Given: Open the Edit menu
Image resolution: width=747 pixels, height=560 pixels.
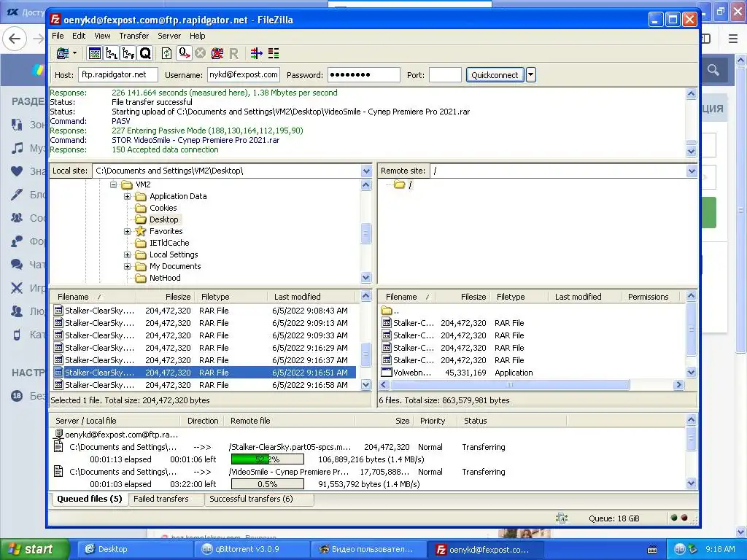Looking at the screenshot, I should (x=79, y=36).
